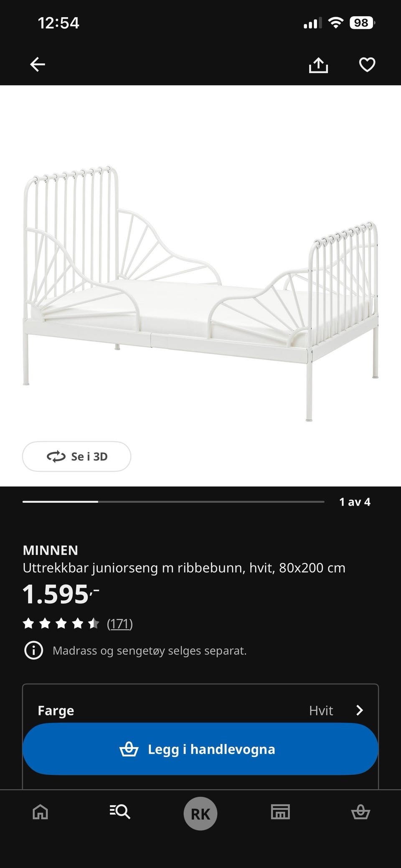Open the 171 reviews link
Viewport: 401px width, 868px height.
click(120, 624)
